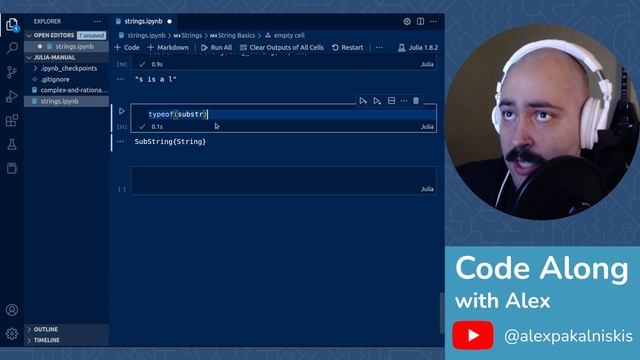Click the SubString{String} output text
The height and width of the screenshot is (360, 640).
pos(170,142)
